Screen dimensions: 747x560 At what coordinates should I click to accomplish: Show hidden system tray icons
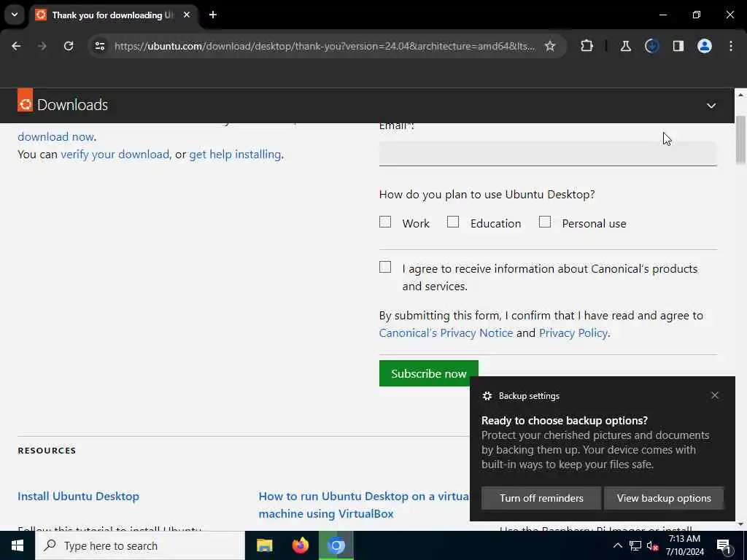click(x=617, y=545)
